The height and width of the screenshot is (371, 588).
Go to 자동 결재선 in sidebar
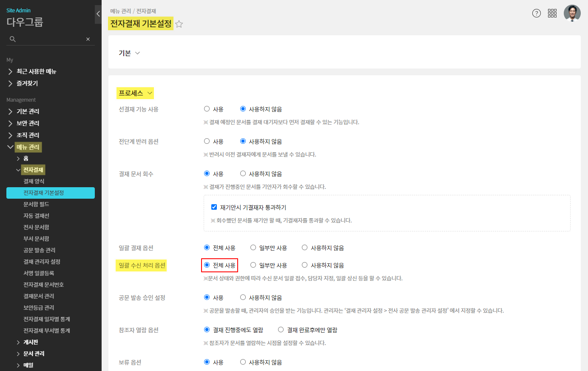36,216
